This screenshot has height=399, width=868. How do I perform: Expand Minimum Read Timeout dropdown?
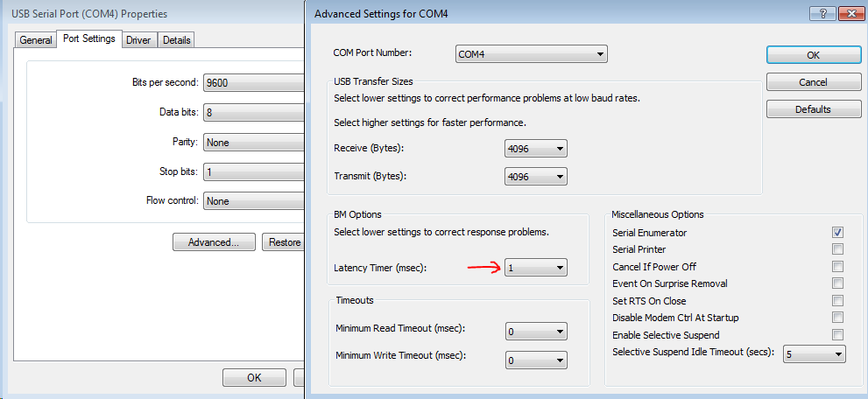pos(536,332)
